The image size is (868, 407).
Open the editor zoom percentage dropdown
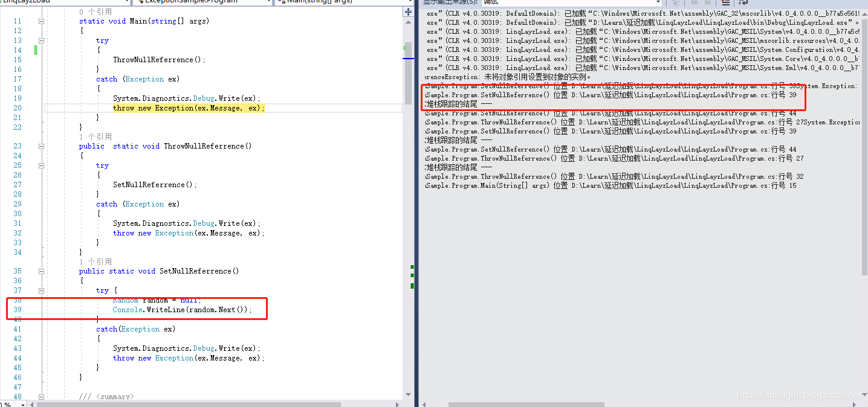(x=15, y=404)
